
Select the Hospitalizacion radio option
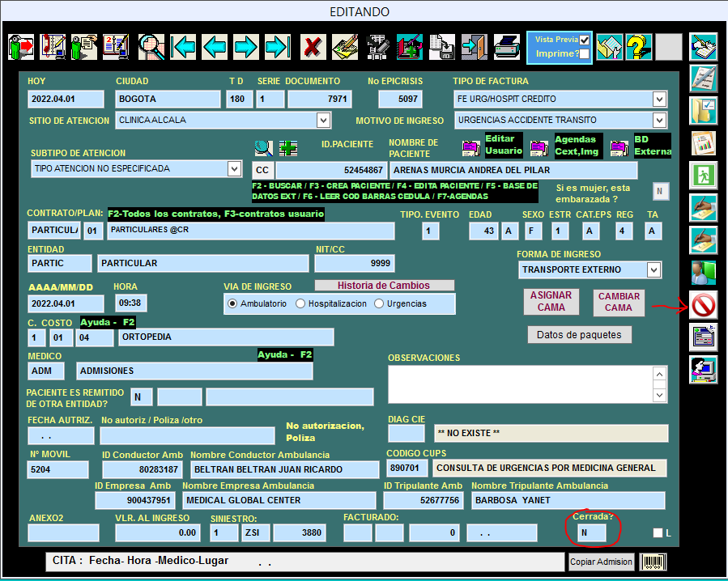point(300,303)
